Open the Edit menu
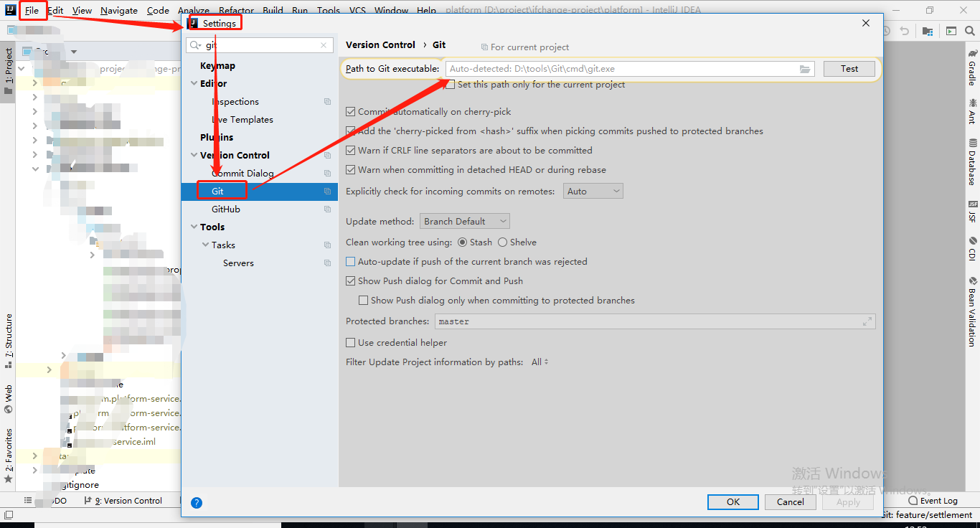The image size is (980, 528). [x=55, y=11]
